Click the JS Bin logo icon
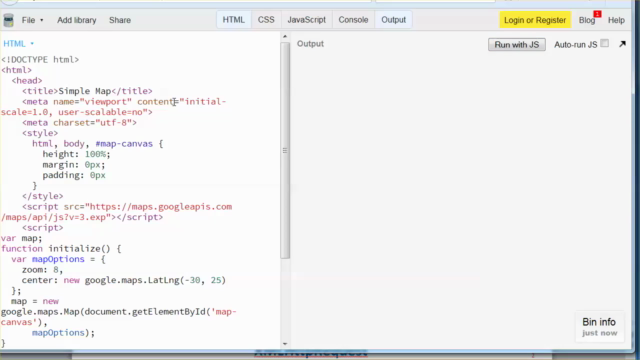This screenshot has height=360, width=640. 8,20
